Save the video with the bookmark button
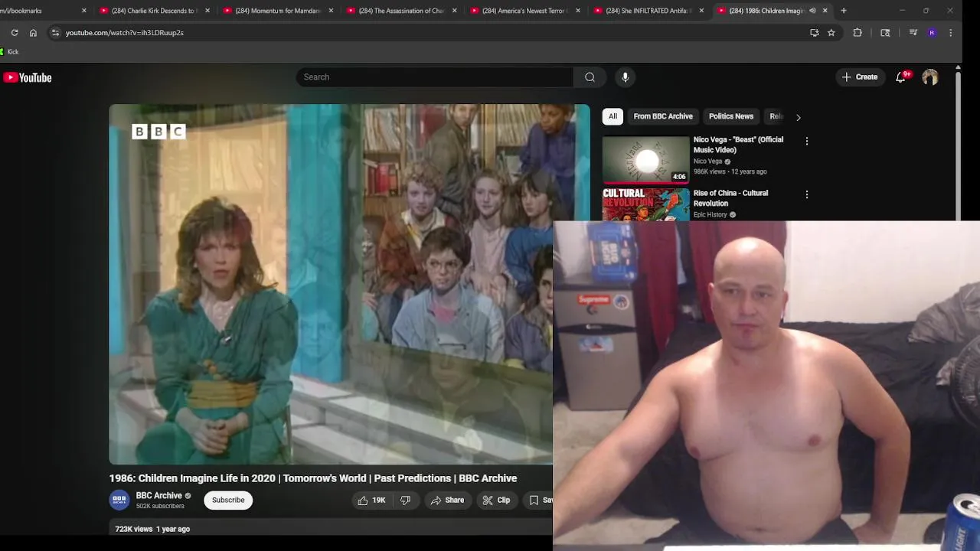The image size is (980, 551). point(539,500)
